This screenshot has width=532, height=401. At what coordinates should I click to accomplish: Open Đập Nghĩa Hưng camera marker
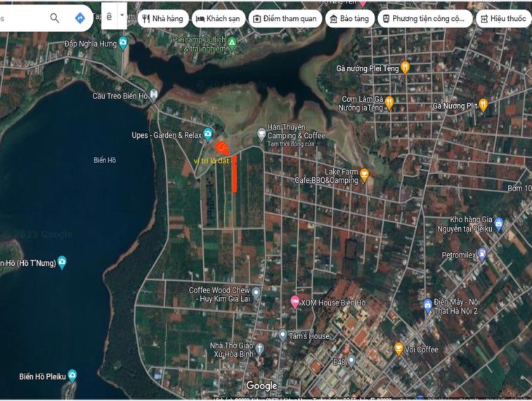coord(123,43)
